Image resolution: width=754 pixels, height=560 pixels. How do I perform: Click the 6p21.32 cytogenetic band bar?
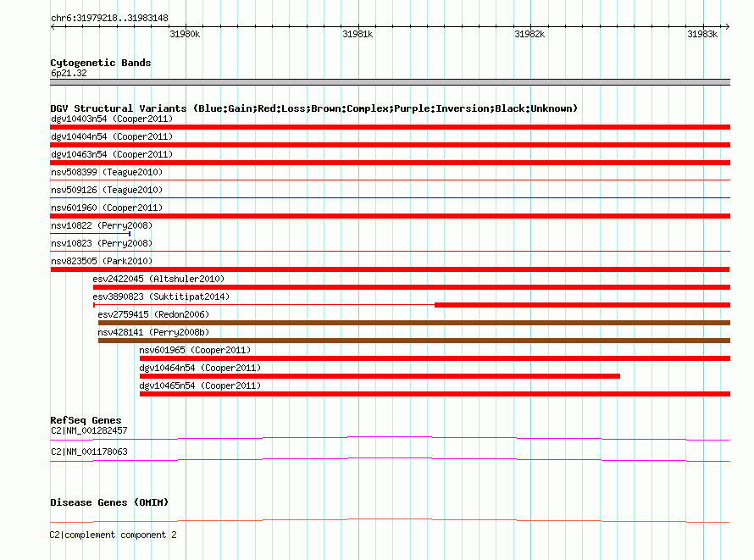(x=390, y=82)
